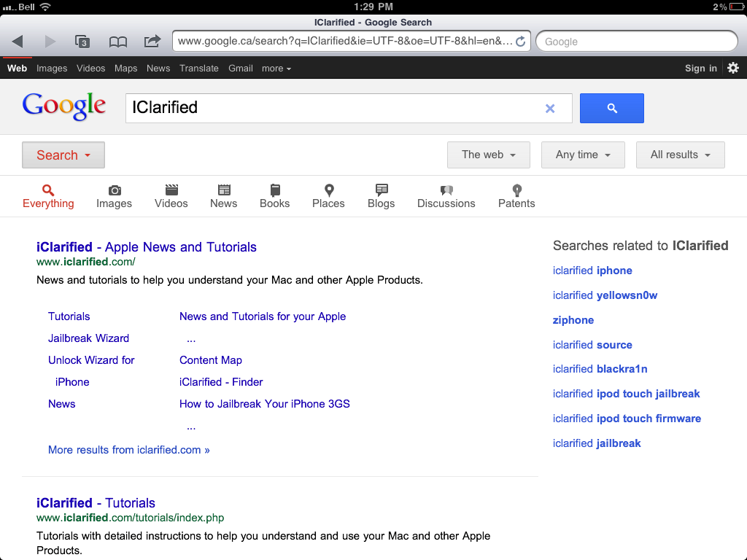Image resolution: width=747 pixels, height=560 pixels.
Task: Select Maps in the Google top bar
Action: point(125,69)
